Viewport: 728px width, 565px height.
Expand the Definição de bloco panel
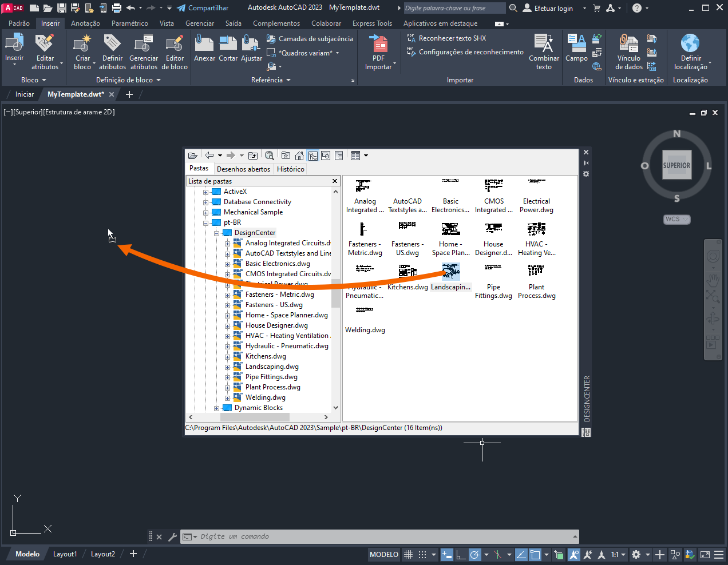click(128, 80)
